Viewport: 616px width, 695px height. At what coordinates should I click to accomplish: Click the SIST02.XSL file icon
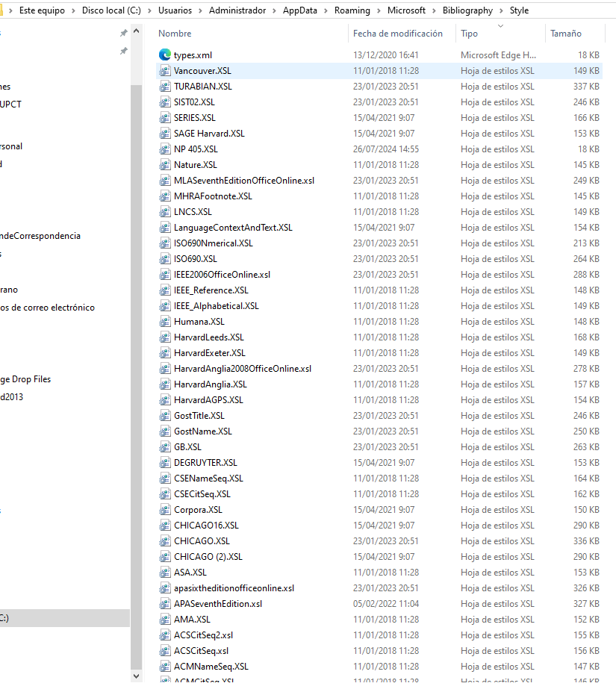click(165, 102)
